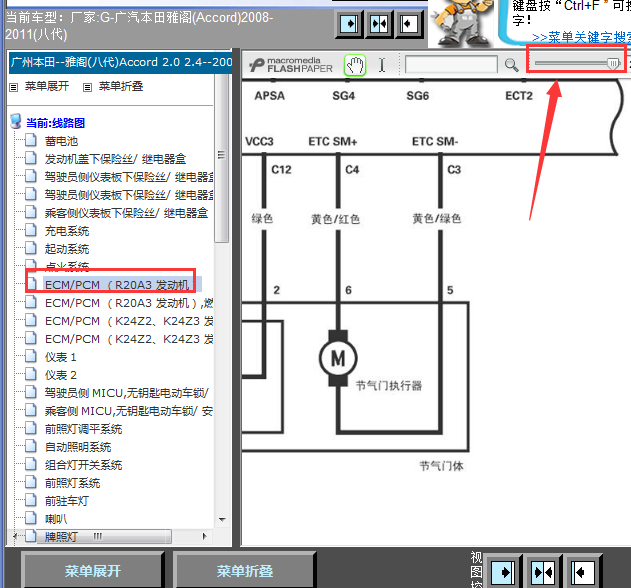Click the ETC SM+ terminal label
The height and width of the screenshot is (588, 631).
point(332,142)
